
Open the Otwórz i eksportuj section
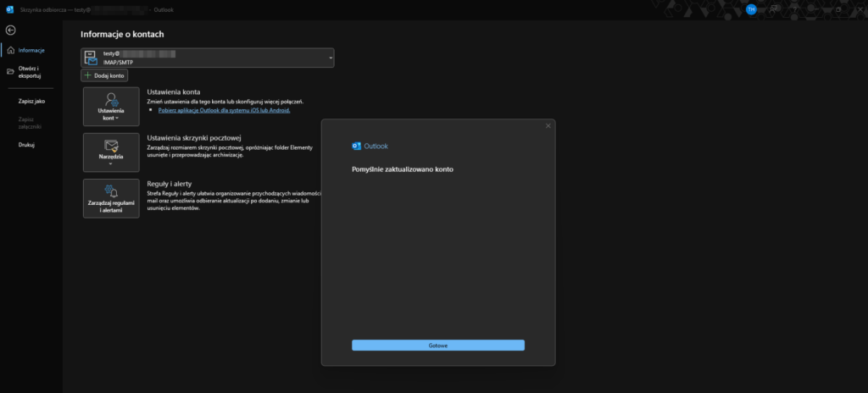[x=30, y=72]
